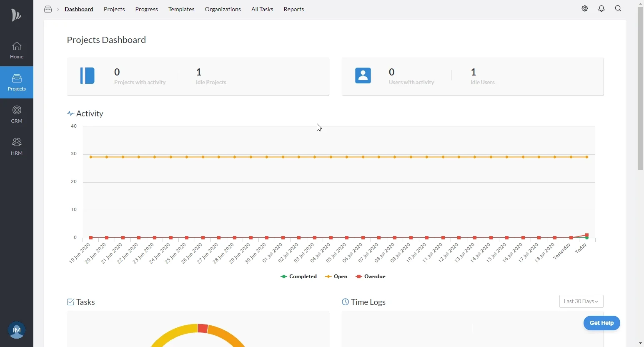Viewport: 644px width, 347px height.
Task: Open the Templates tab
Action: 181,9
